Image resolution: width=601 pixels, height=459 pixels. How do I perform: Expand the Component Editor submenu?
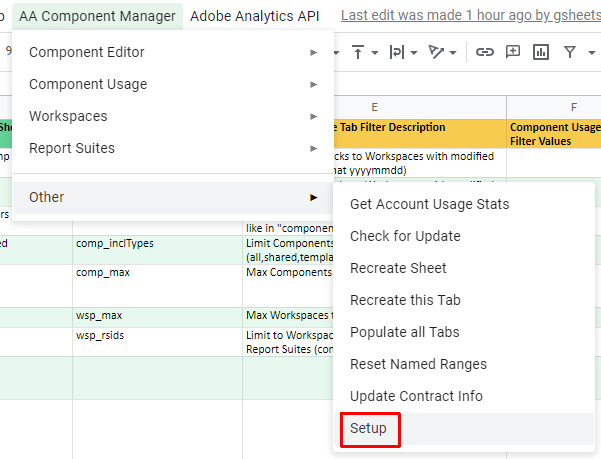(x=173, y=52)
